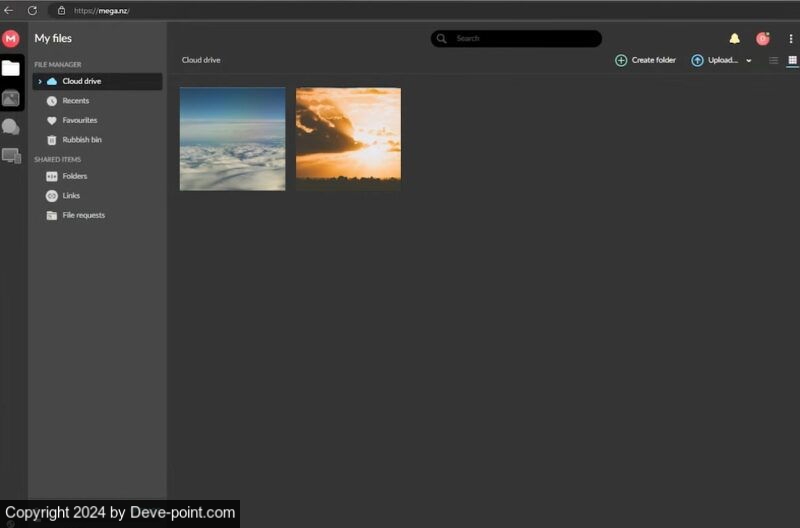Open the Photos section in left rail

[x=11, y=98]
